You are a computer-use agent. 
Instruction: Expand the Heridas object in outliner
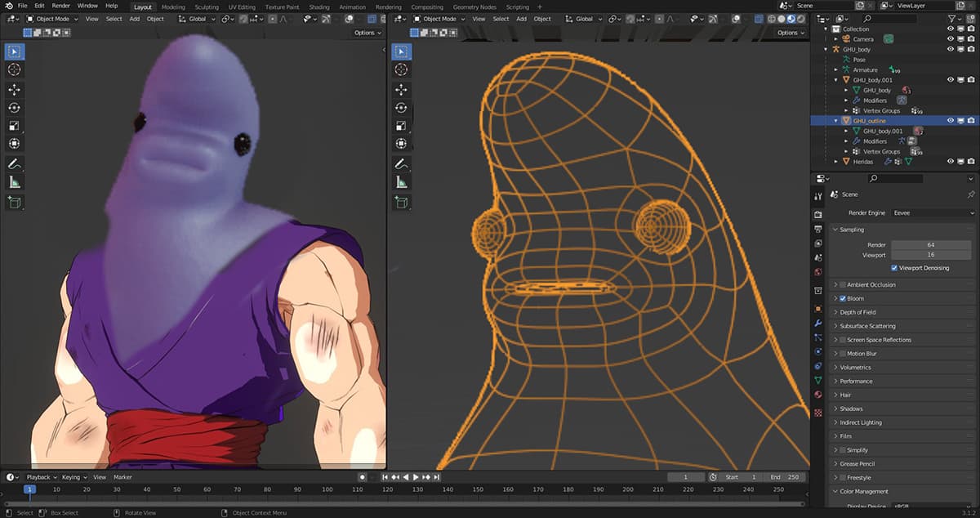[x=836, y=162]
